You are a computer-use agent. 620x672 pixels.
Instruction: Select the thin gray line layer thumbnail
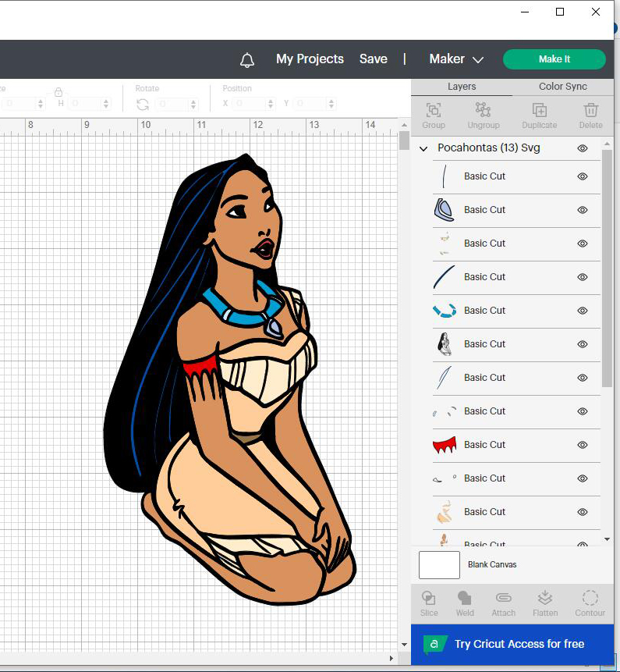point(445,176)
